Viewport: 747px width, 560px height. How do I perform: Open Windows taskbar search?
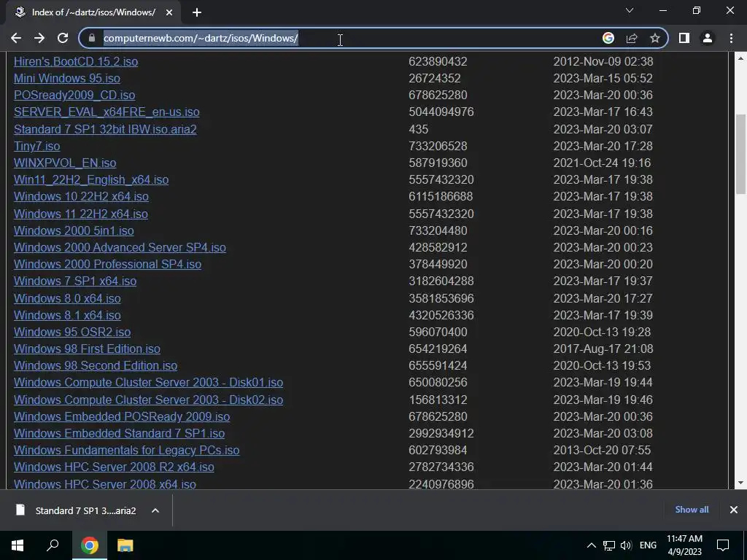point(53,545)
